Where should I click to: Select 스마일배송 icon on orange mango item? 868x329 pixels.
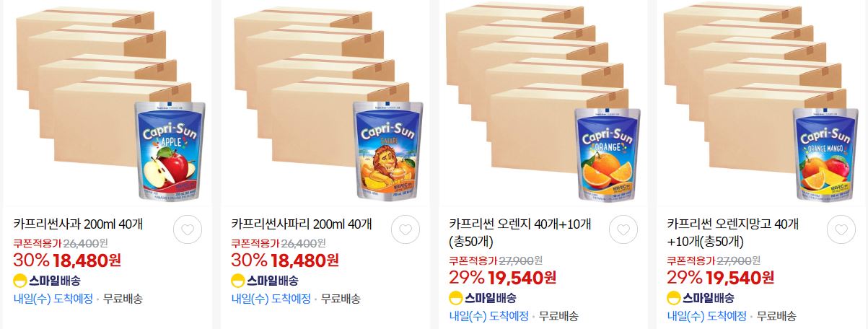[x=701, y=298]
